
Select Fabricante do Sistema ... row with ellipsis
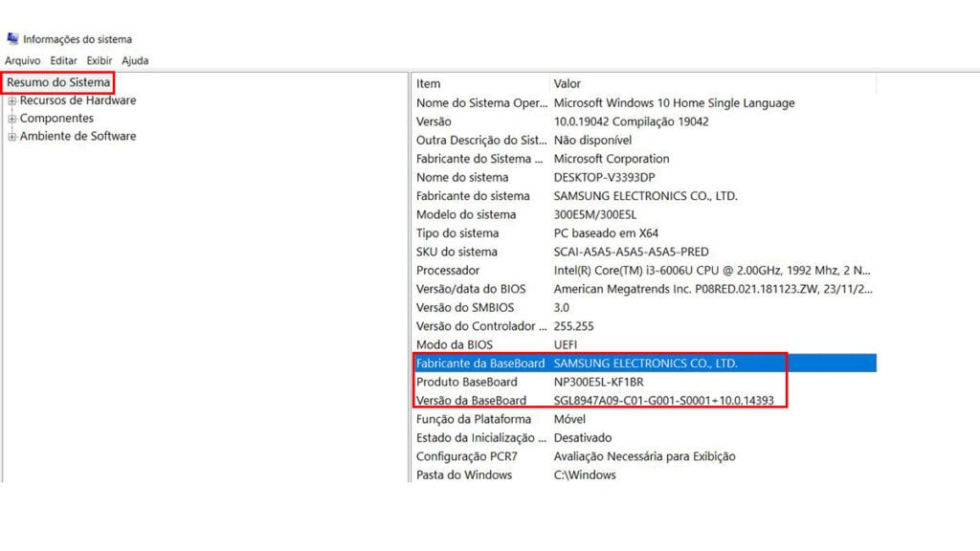pyautogui.click(x=644, y=159)
